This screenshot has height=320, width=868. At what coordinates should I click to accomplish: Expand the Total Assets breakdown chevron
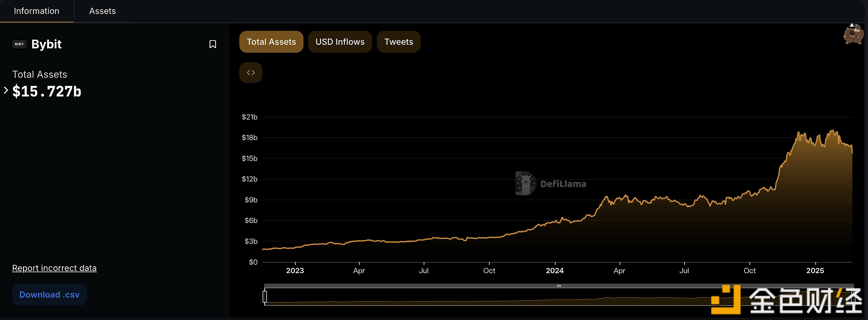pyautogui.click(x=6, y=90)
